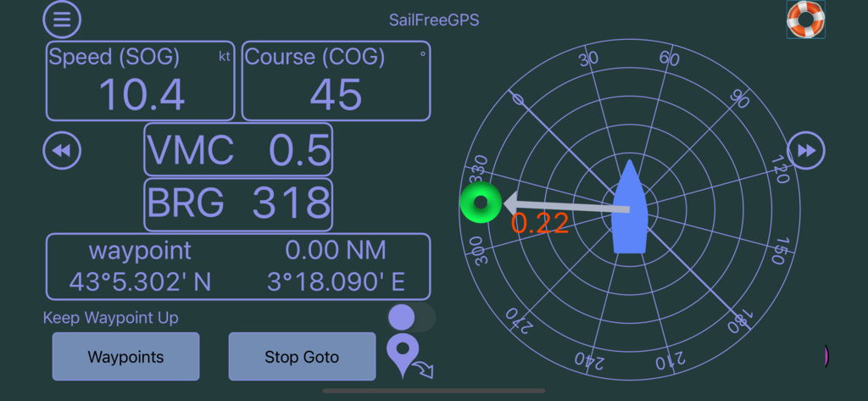Tap the blue boat icon in compass

pos(630,207)
